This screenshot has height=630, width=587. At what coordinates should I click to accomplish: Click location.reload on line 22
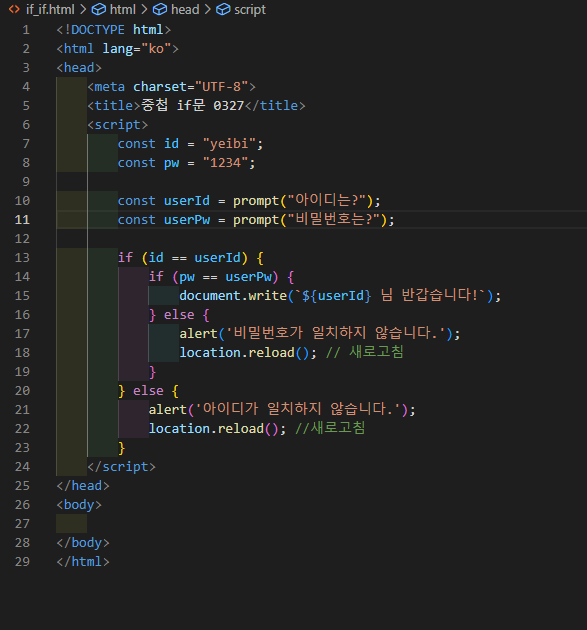[x=206, y=429]
